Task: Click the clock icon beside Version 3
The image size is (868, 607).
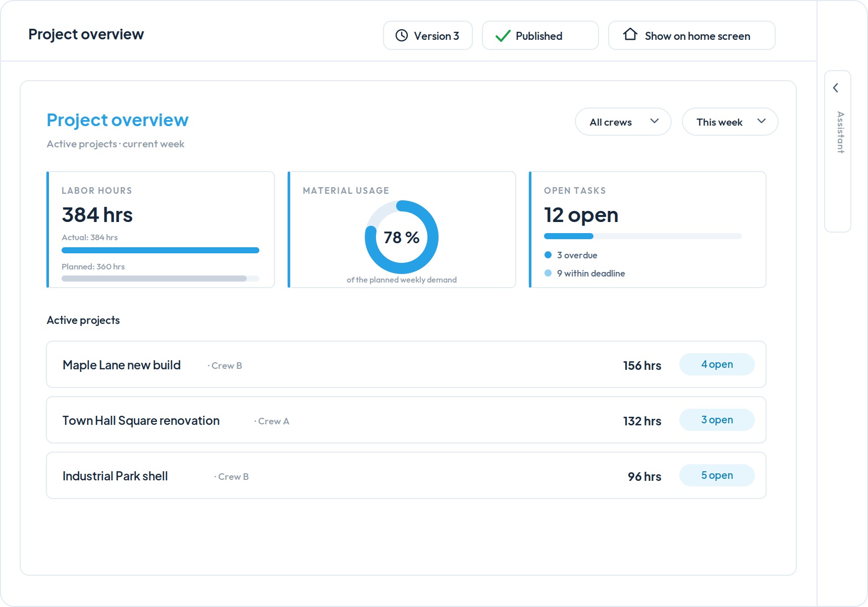Action: [402, 35]
